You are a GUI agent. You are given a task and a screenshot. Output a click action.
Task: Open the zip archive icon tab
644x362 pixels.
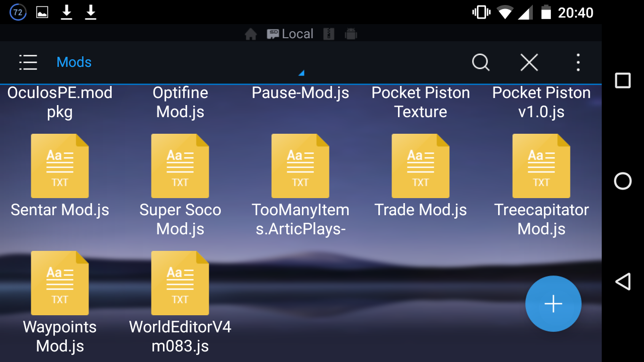click(x=329, y=34)
